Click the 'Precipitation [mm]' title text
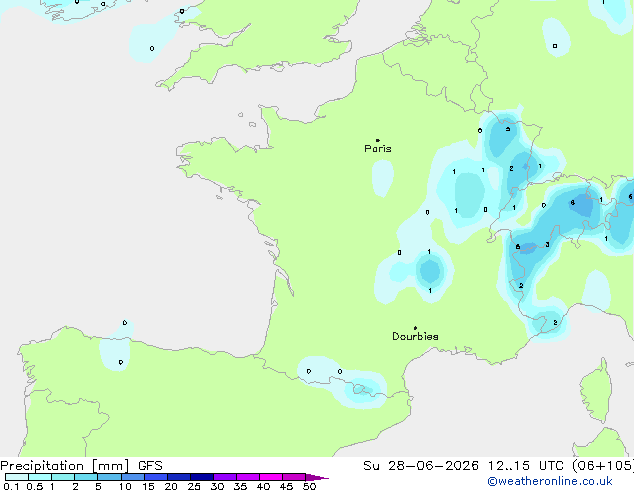 coord(64,466)
